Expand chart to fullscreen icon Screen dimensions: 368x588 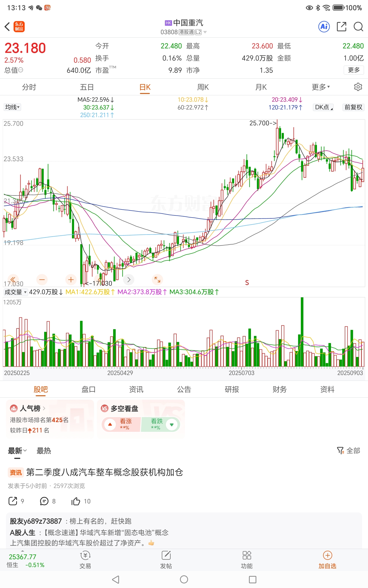pyautogui.click(x=158, y=280)
